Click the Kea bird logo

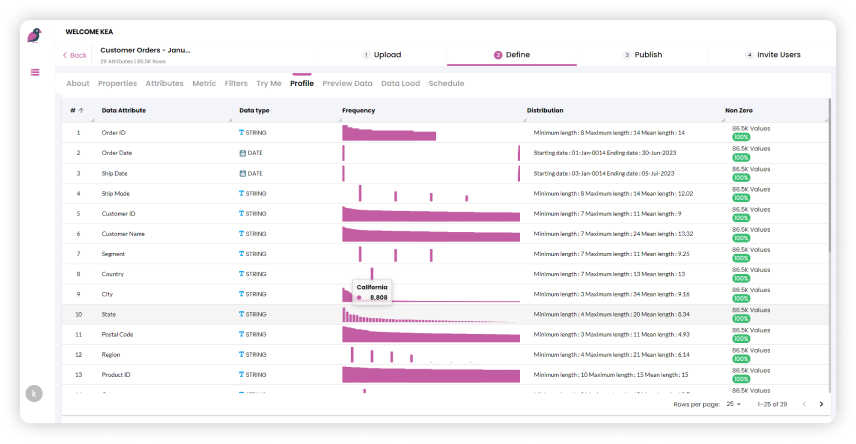click(35, 35)
